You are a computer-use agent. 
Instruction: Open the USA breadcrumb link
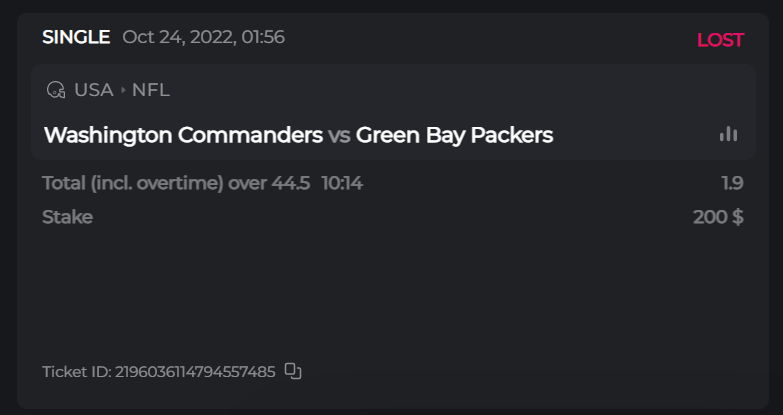[93, 90]
